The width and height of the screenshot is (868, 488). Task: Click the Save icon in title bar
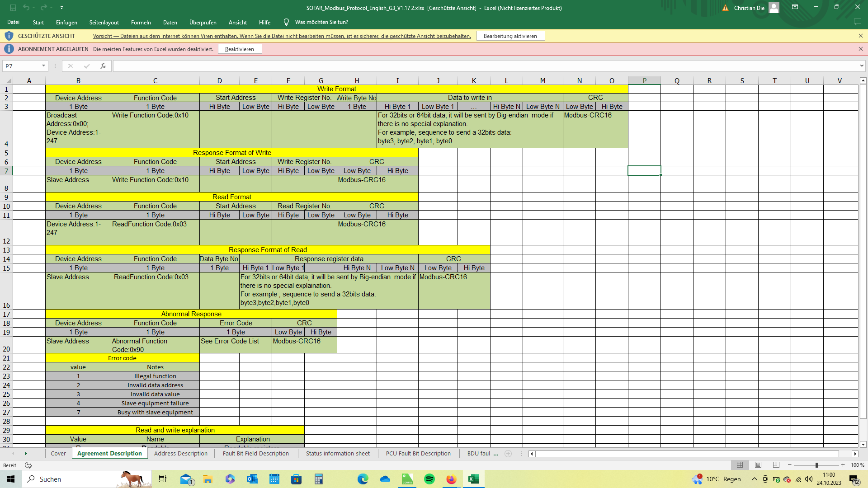[x=13, y=8]
